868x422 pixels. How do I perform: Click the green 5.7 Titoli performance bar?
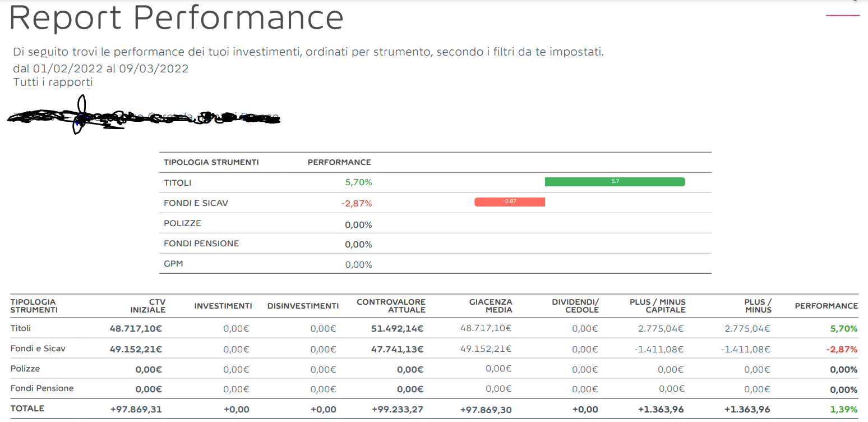615,182
